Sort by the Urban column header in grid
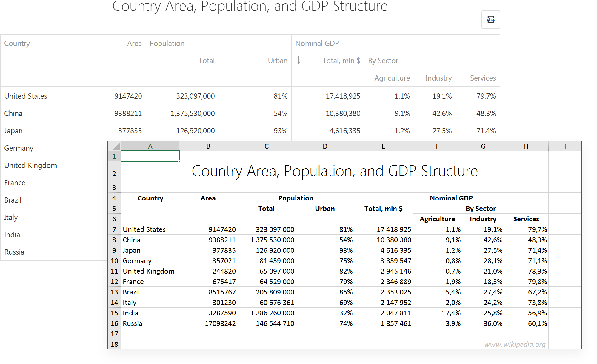This screenshot has width=597, height=364. coord(255,69)
